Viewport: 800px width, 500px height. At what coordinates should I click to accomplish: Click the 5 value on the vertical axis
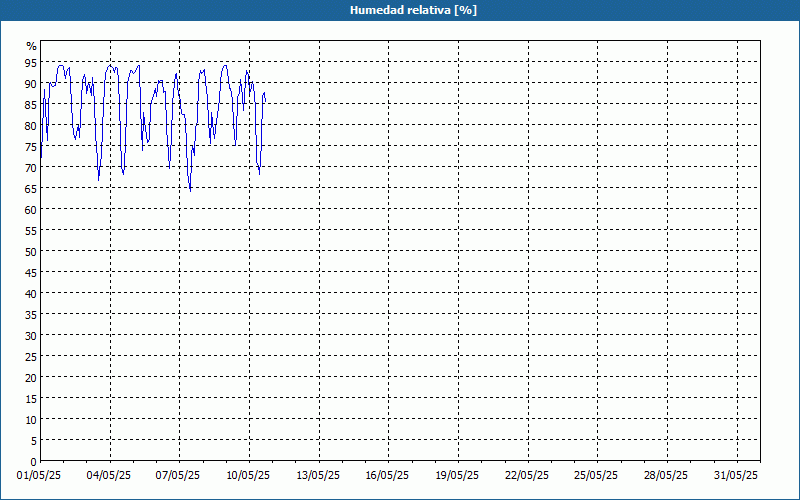(x=34, y=441)
